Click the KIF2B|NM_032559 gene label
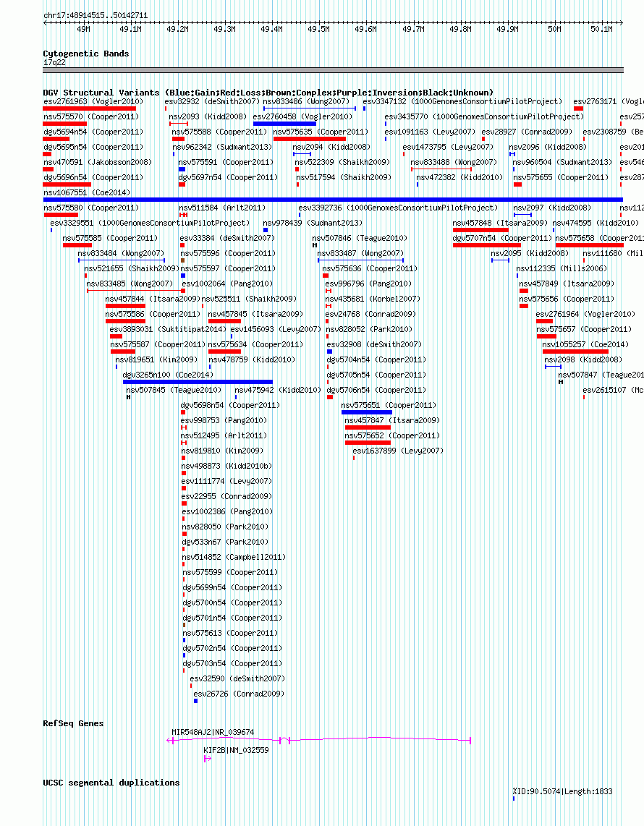 click(x=236, y=750)
